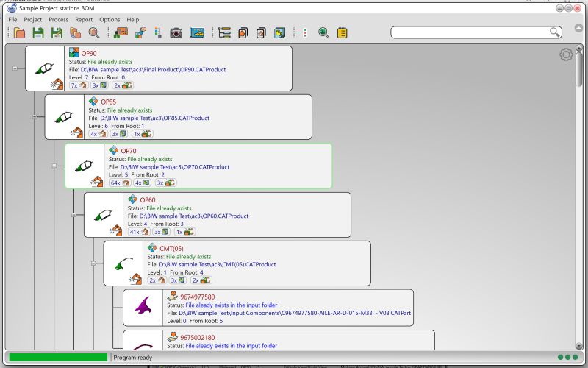Click the green magnifier zoom icon
The width and height of the screenshot is (588, 368).
323,33
